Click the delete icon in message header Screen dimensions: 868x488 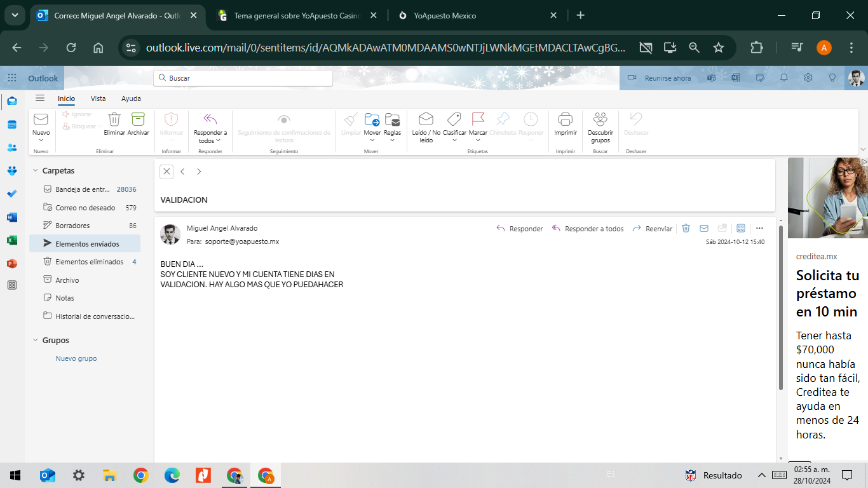[x=686, y=229]
